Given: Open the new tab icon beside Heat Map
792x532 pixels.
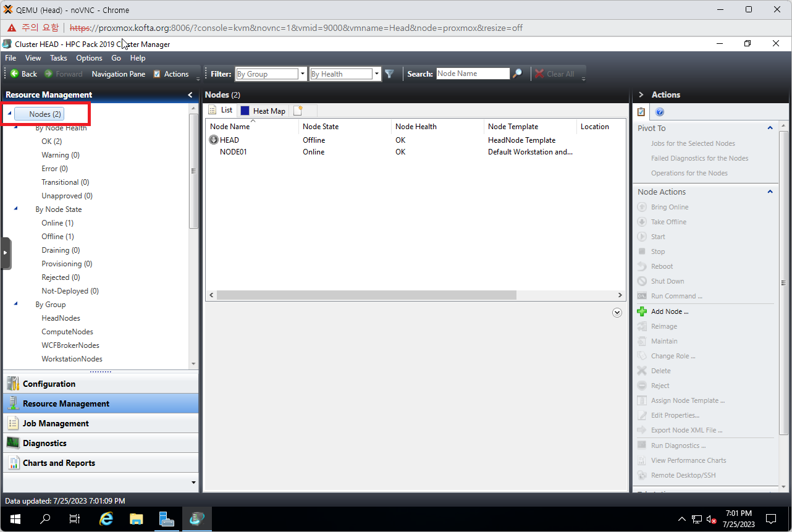Looking at the screenshot, I should pos(298,111).
